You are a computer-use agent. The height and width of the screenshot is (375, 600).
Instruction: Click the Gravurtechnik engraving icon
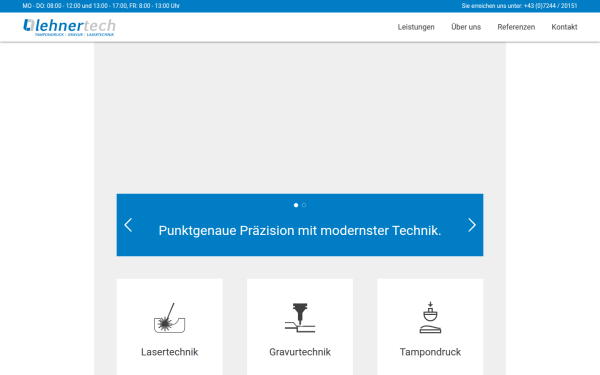click(x=300, y=318)
